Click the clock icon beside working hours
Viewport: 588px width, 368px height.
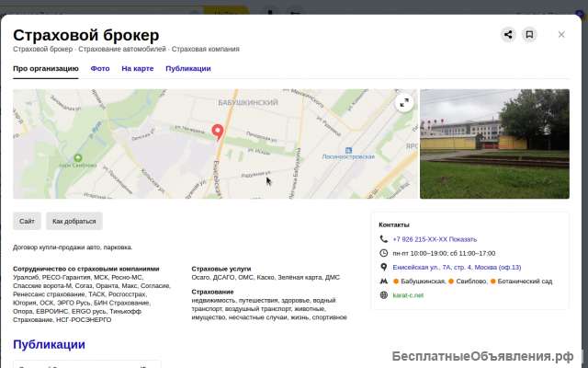coord(384,253)
